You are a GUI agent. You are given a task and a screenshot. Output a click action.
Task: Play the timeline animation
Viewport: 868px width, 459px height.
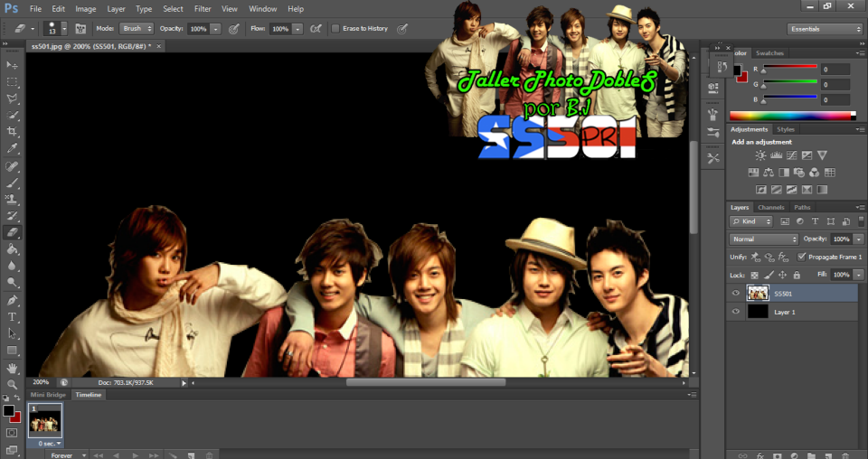pyautogui.click(x=135, y=455)
